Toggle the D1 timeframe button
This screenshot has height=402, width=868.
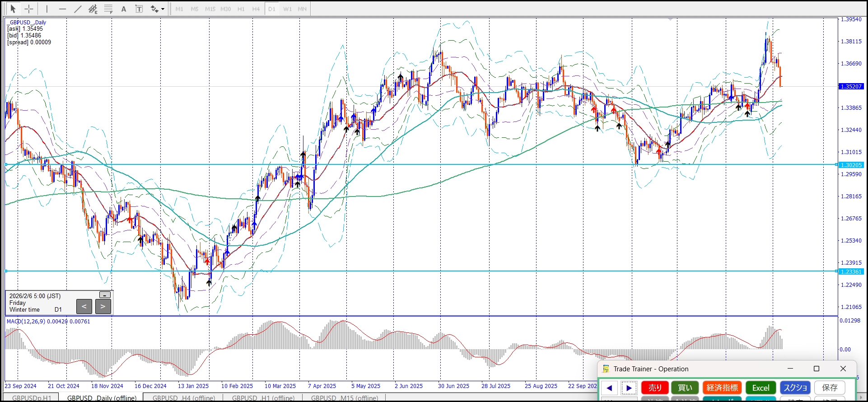[x=271, y=9]
